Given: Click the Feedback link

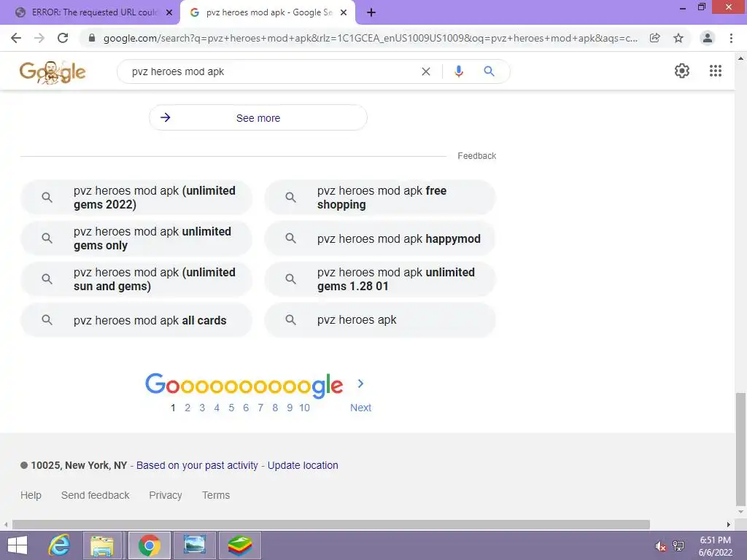Looking at the screenshot, I should (x=477, y=156).
